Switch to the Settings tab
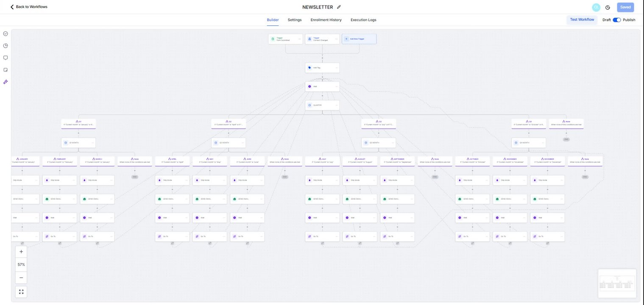The image size is (644, 305). point(295,20)
